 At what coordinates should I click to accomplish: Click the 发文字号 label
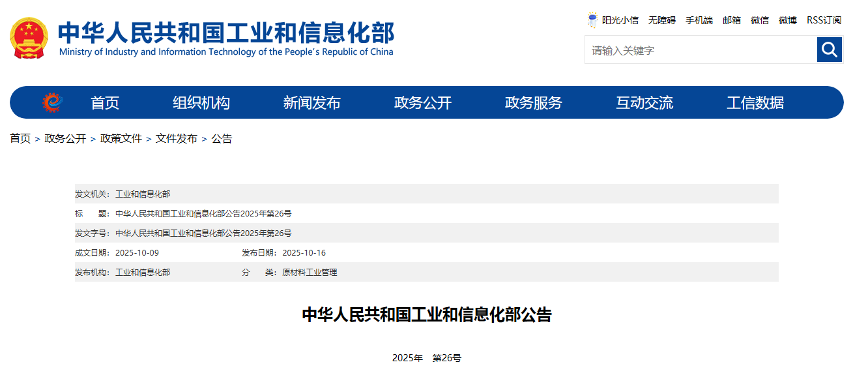[93, 233]
